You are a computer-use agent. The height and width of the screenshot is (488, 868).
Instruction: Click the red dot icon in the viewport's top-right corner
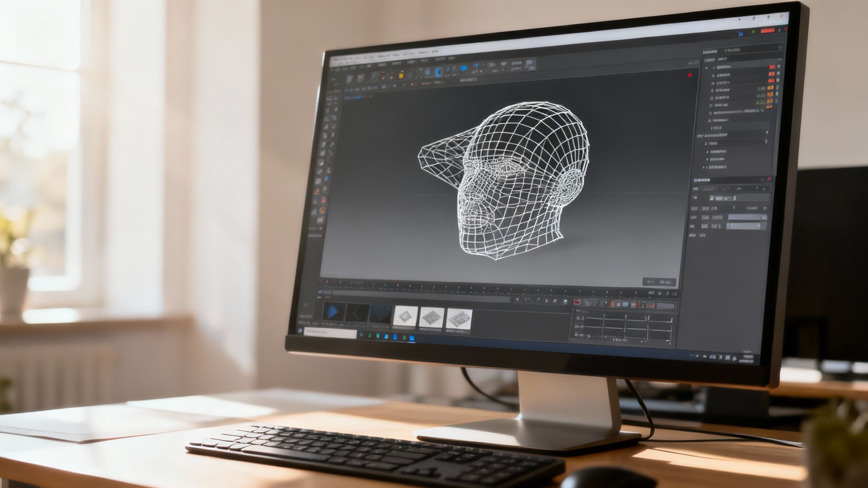690,75
